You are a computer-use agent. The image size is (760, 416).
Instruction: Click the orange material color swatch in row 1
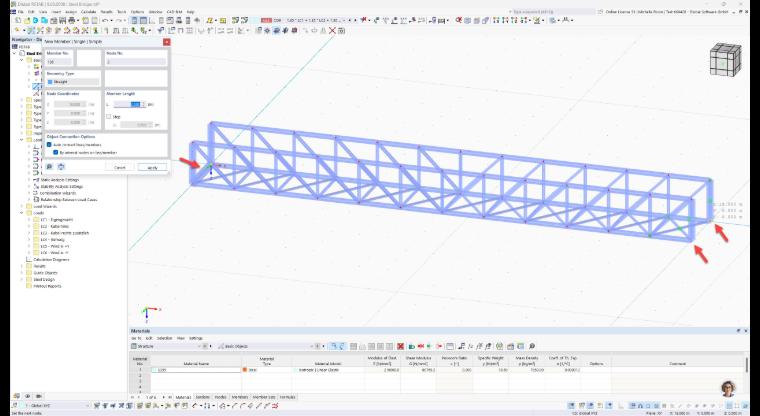coord(245,370)
